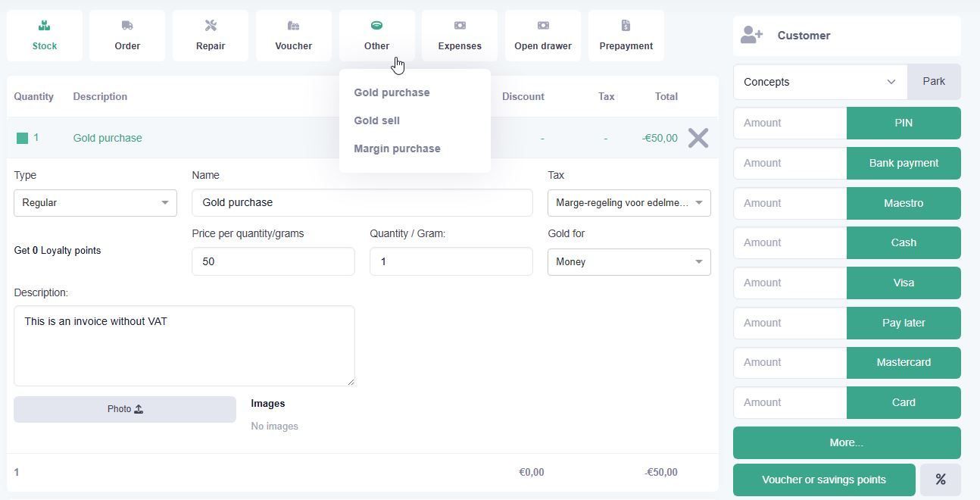Screen dimensions: 980x500
Task: Click the add Customer icon
Action: point(751,35)
